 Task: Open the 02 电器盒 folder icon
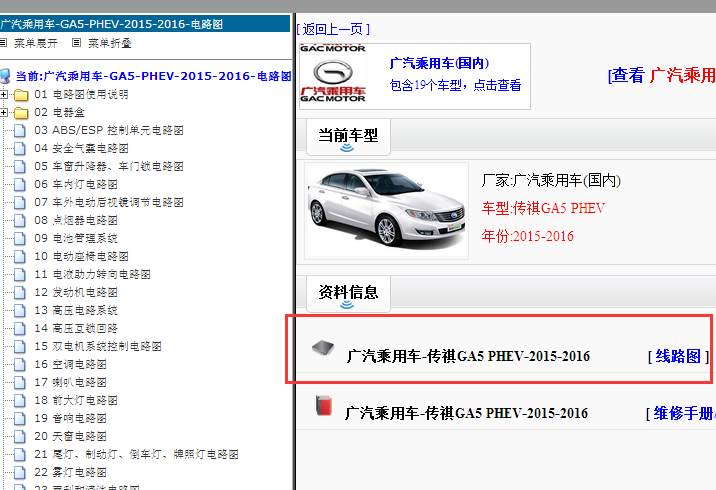[21, 113]
